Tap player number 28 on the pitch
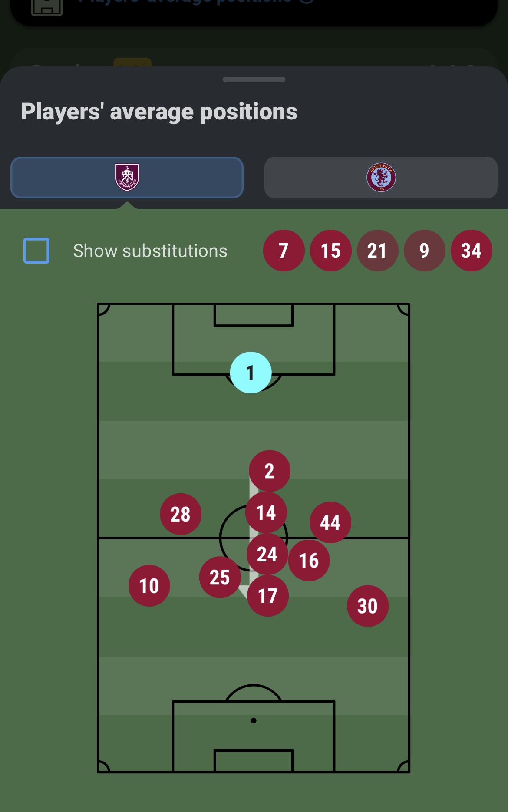The width and height of the screenshot is (508, 812). (181, 514)
